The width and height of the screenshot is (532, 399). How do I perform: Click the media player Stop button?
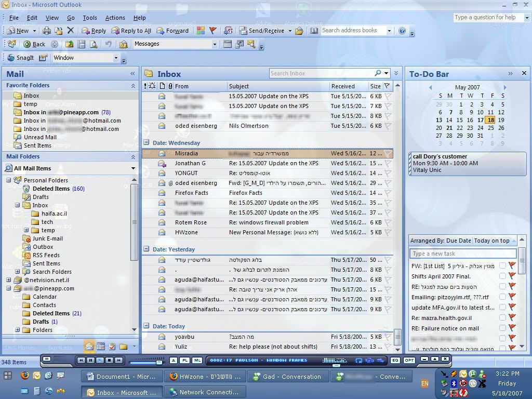[x=109, y=361]
